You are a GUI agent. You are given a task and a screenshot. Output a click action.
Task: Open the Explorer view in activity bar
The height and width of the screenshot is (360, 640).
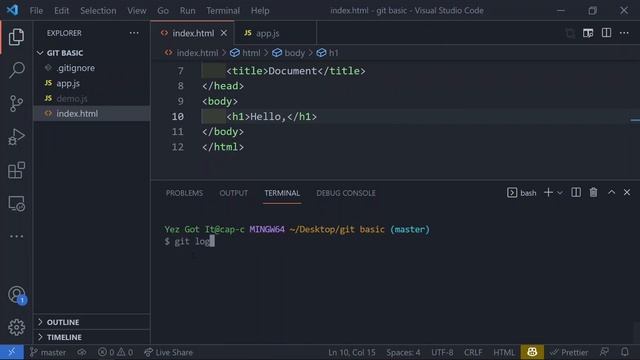16,37
